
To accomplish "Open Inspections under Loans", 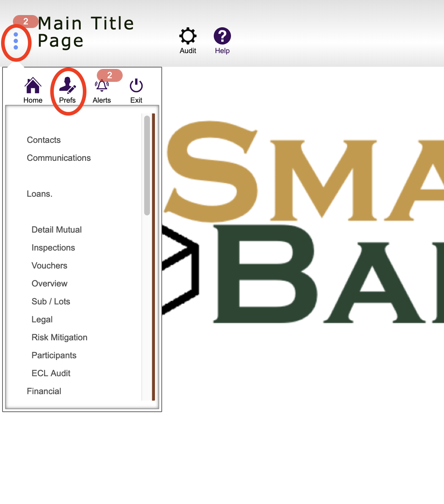I will 53,248.
